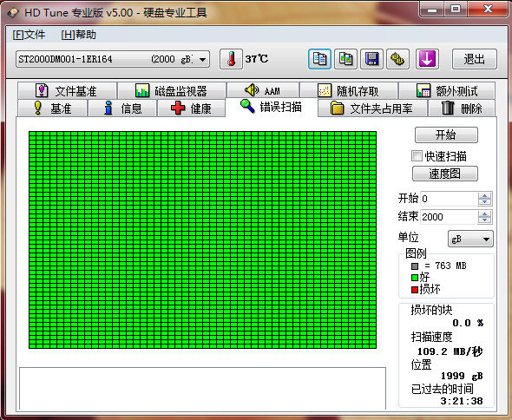This screenshot has width=512, height=420.
Task: Click the 随机存取 scatter-plot icon
Action: tap(325, 90)
